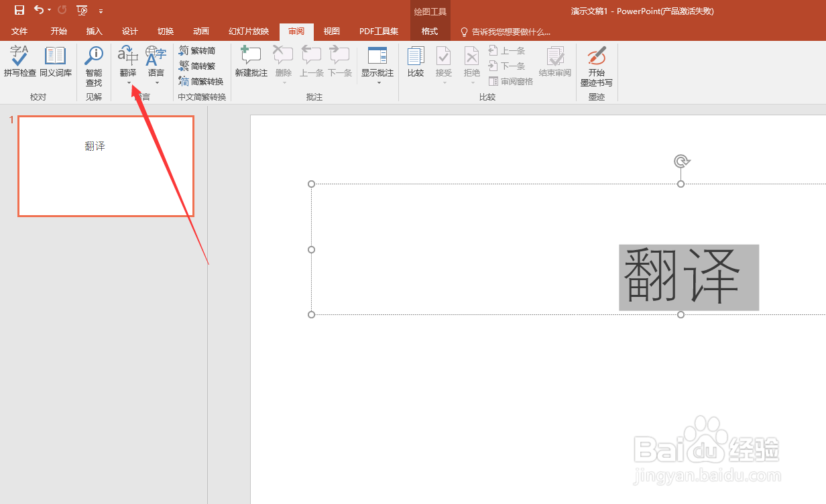Click the 结束审阅 end review button
Image resolution: width=826 pixels, height=504 pixels.
click(x=554, y=64)
